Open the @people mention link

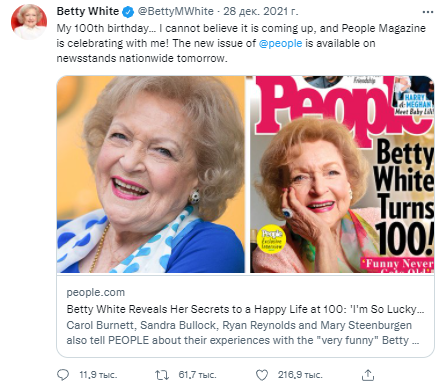280,43
